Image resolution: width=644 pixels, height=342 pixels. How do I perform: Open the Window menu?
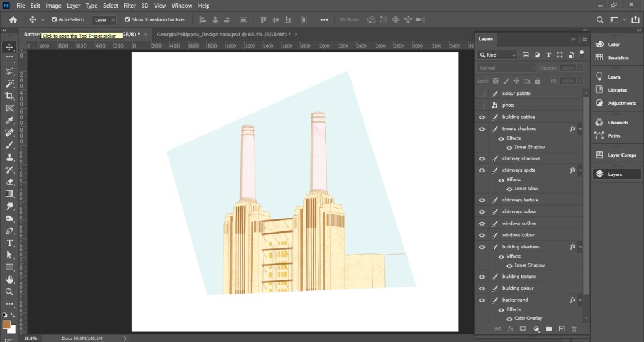coord(182,5)
